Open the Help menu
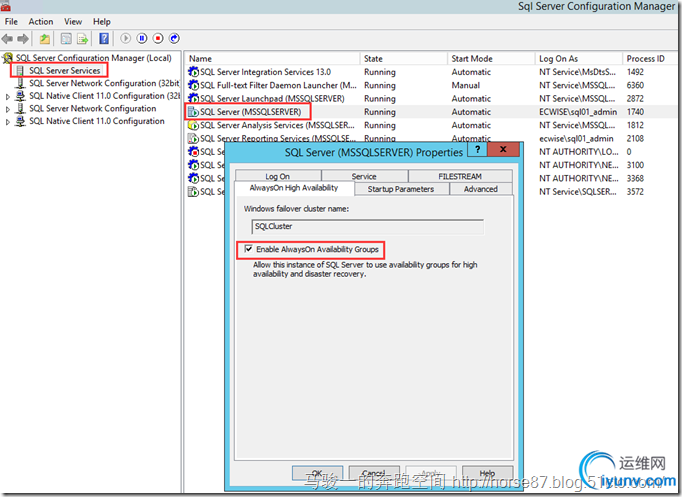 (x=102, y=22)
